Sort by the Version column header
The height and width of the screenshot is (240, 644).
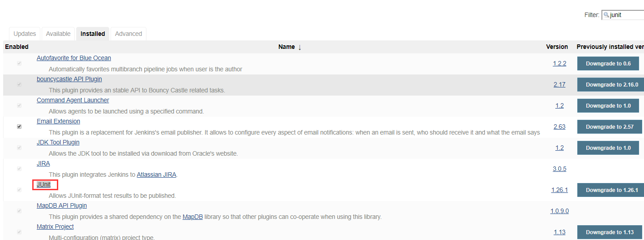coord(557,47)
